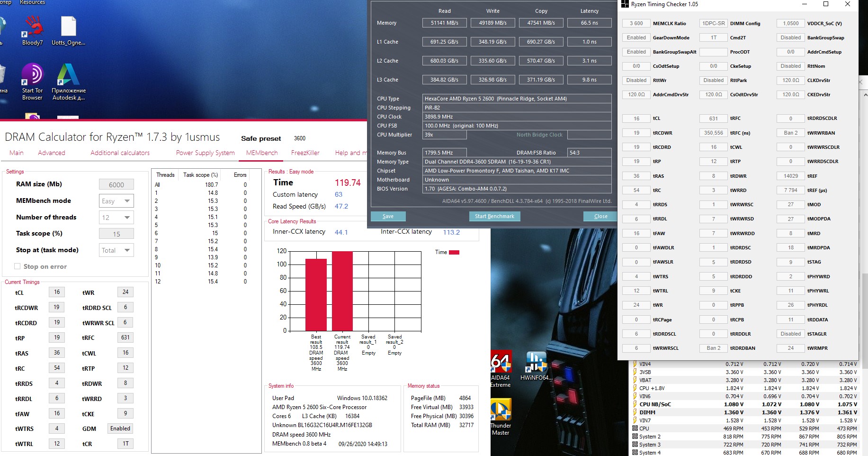Select the CPU NB/SoC voltage icon

(x=635, y=404)
